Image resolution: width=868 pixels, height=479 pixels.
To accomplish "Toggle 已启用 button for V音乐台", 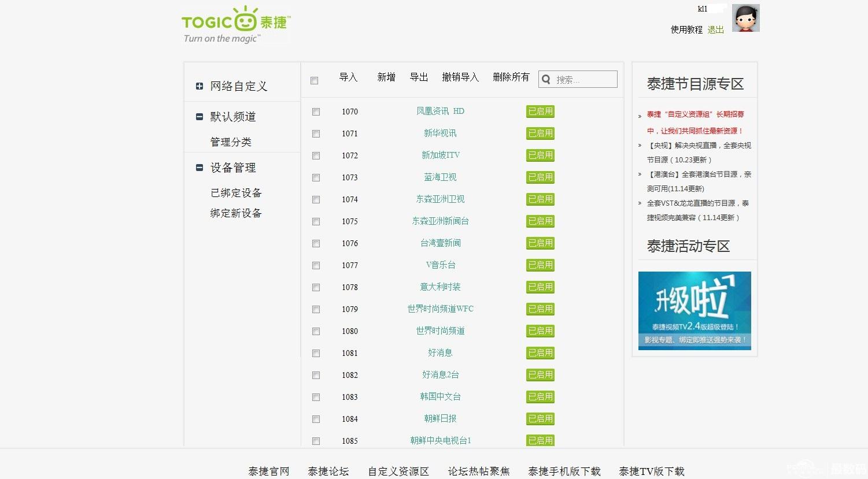I will coord(541,265).
